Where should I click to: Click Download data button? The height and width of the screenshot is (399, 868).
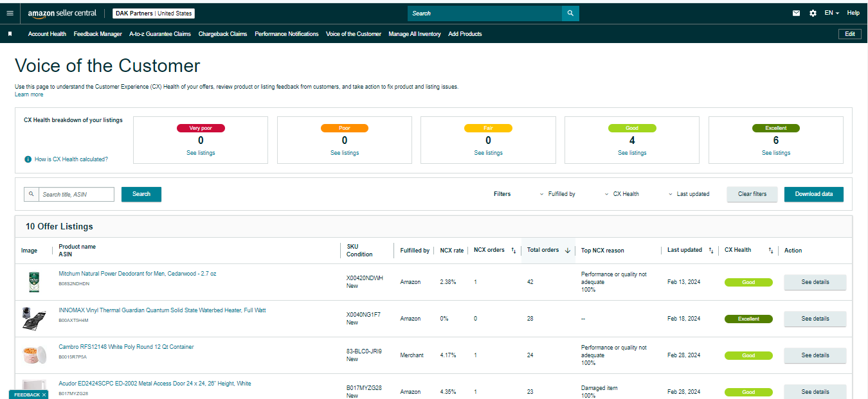tap(814, 194)
